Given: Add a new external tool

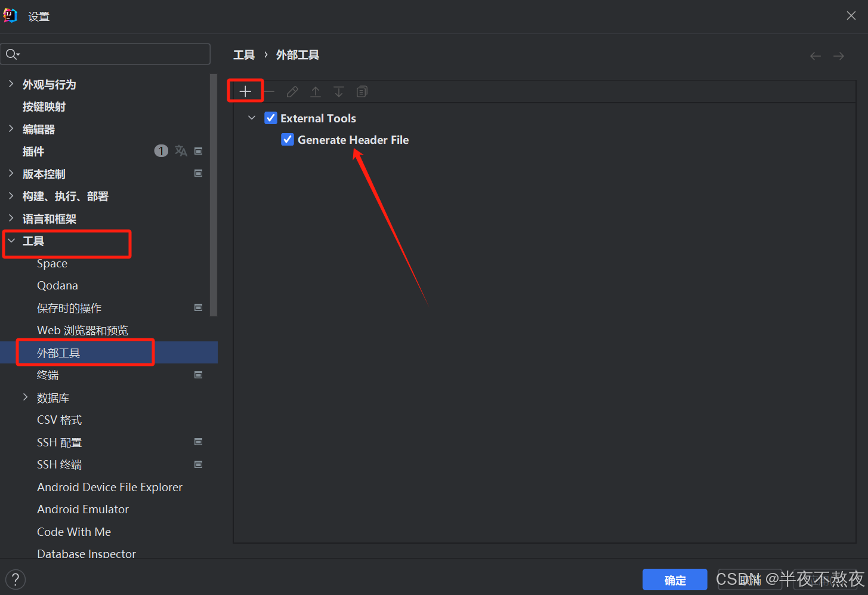Looking at the screenshot, I should coord(245,91).
